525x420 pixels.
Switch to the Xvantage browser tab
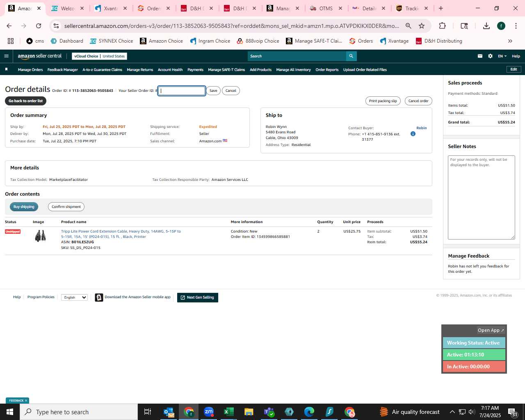click(111, 8)
